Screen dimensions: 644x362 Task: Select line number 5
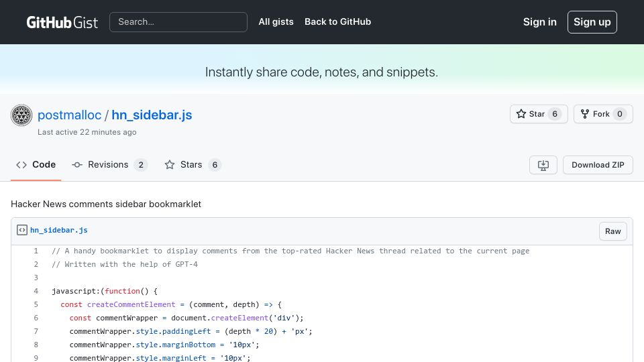pyautogui.click(x=36, y=304)
